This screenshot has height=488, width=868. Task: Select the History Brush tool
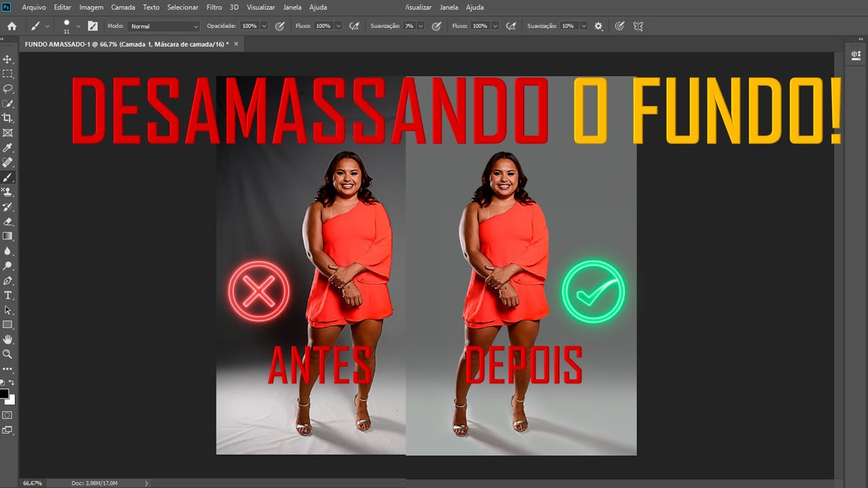click(x=7, y=207)
